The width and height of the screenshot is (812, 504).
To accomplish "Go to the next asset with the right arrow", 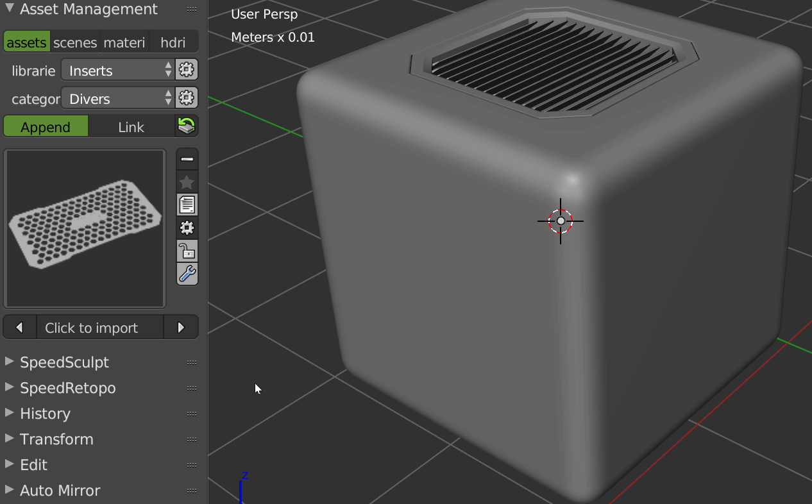I will (x=181, y=328).
